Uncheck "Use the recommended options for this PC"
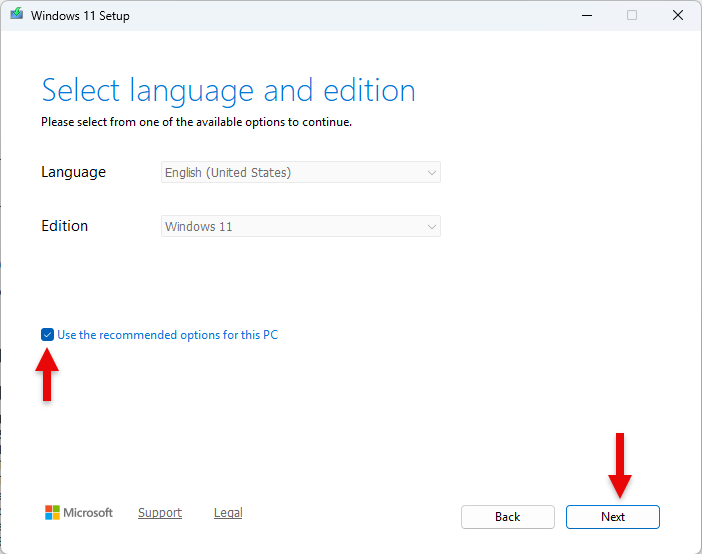 click(x=47, y=335)
